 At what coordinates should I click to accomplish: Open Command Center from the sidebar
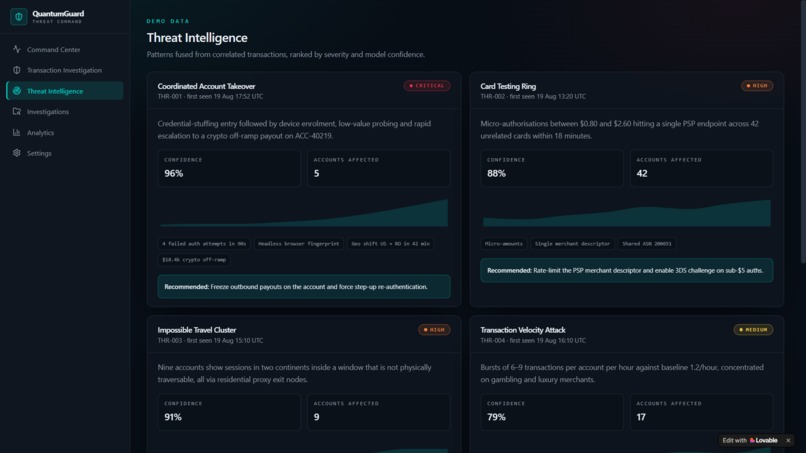[x=65, y=49]
